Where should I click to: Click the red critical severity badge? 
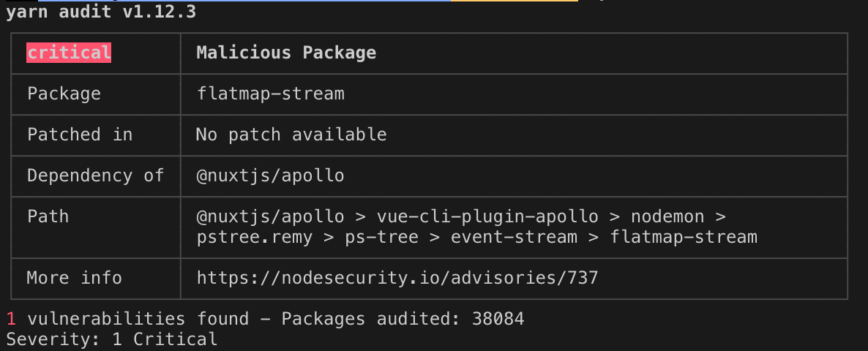click(x=69, y=53)
